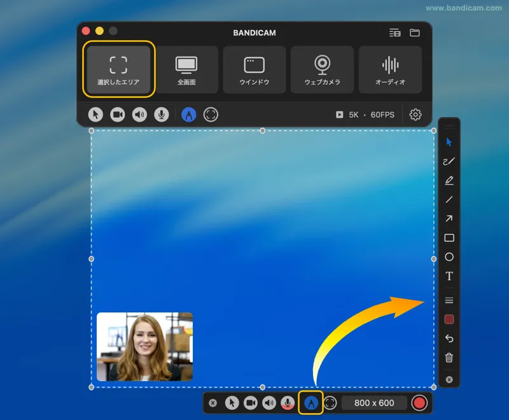Toggle mouse cursor effect in Bandicam main window
Image resolution: width=509 pixels, height=420 pixels.
click(x=95, y=115)
